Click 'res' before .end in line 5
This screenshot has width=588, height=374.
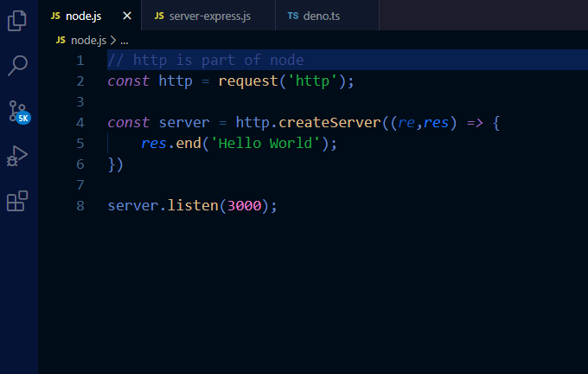click(x=154, y=144)
